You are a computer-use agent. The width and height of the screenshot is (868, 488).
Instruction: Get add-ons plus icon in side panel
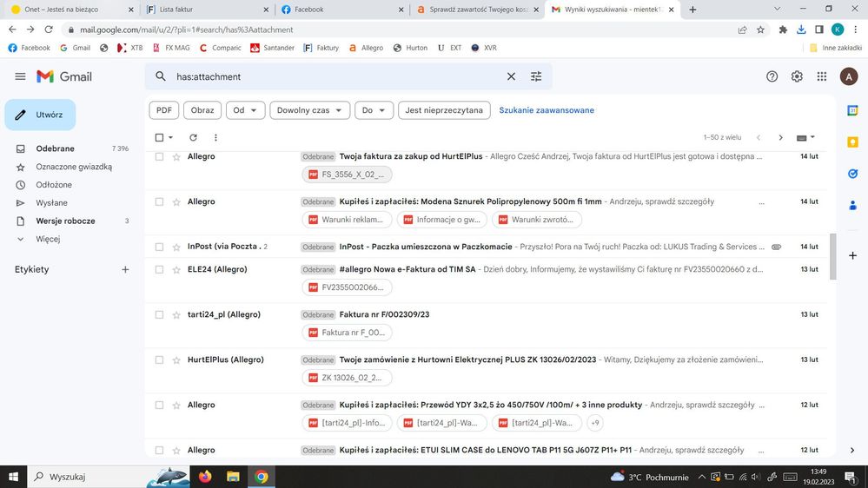(x=852, y=255)
